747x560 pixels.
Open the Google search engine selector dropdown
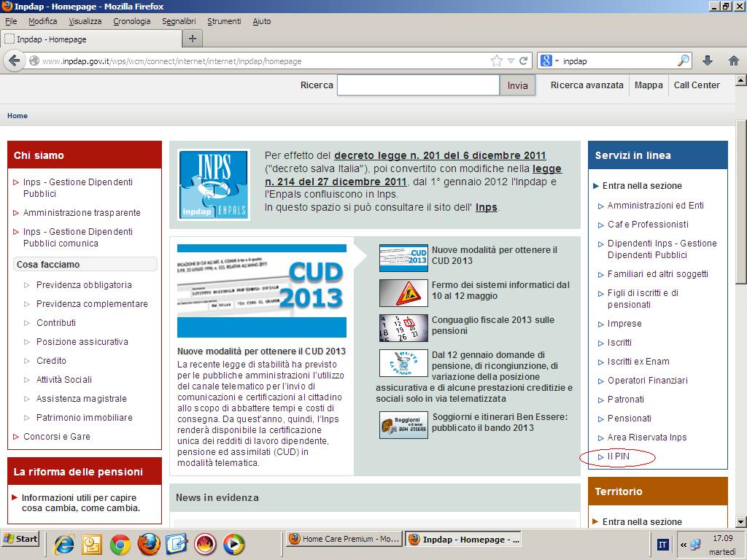pyautogui.click(x=549, y=61)
